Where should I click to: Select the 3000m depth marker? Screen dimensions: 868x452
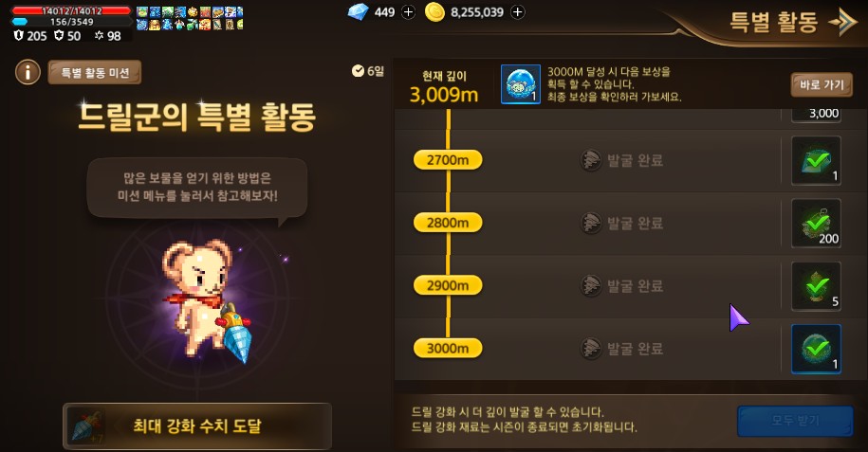(x=448, y=349)
